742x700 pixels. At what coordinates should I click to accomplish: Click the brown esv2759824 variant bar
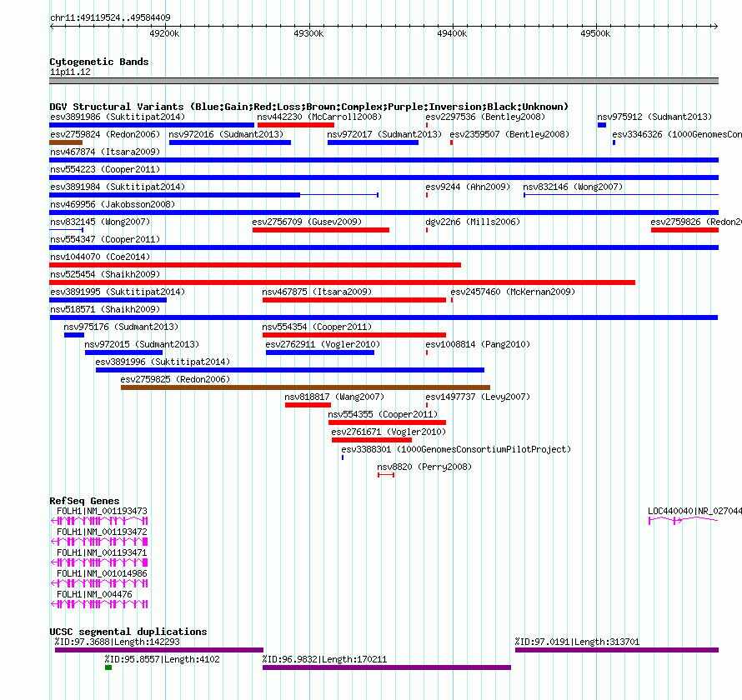pos(66,142)
